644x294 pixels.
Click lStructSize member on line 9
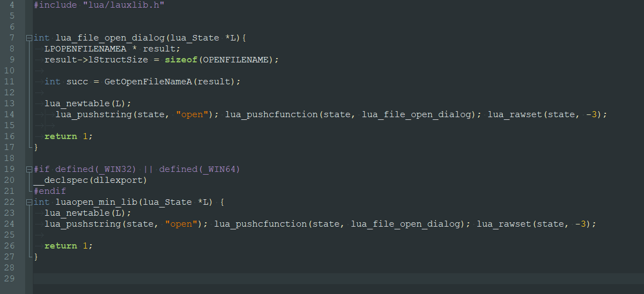point(118,60)
